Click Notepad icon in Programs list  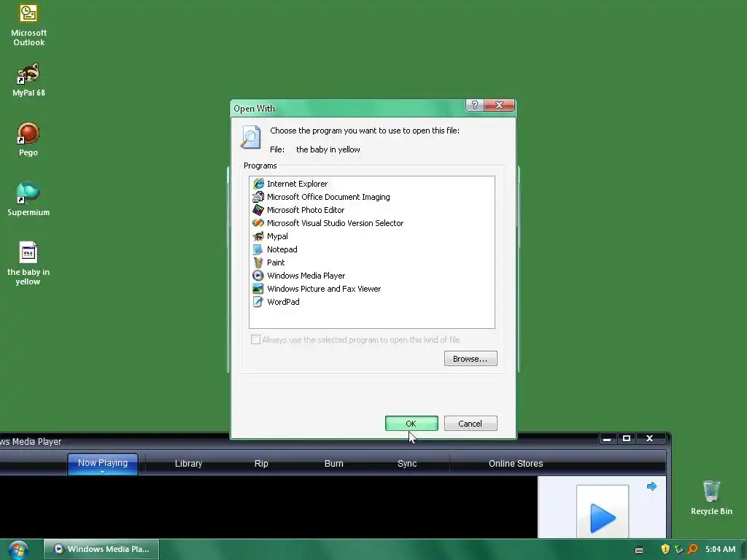coord(258,249)
